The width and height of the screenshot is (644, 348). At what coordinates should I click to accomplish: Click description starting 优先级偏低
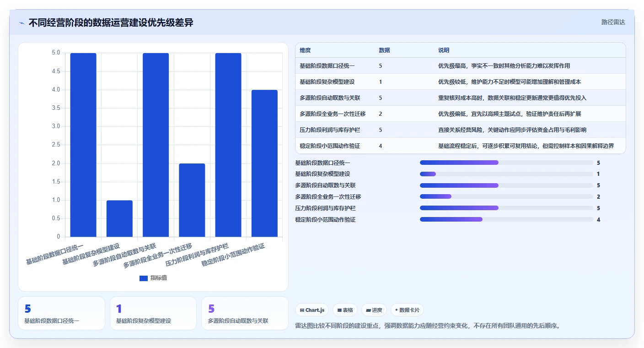click(x=510, y=114)
